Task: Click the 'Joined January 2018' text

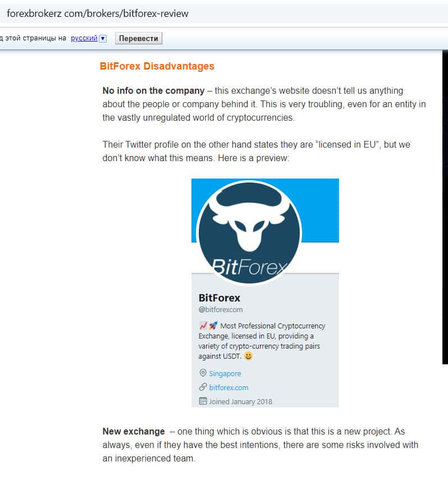Action: coord(240,401)
